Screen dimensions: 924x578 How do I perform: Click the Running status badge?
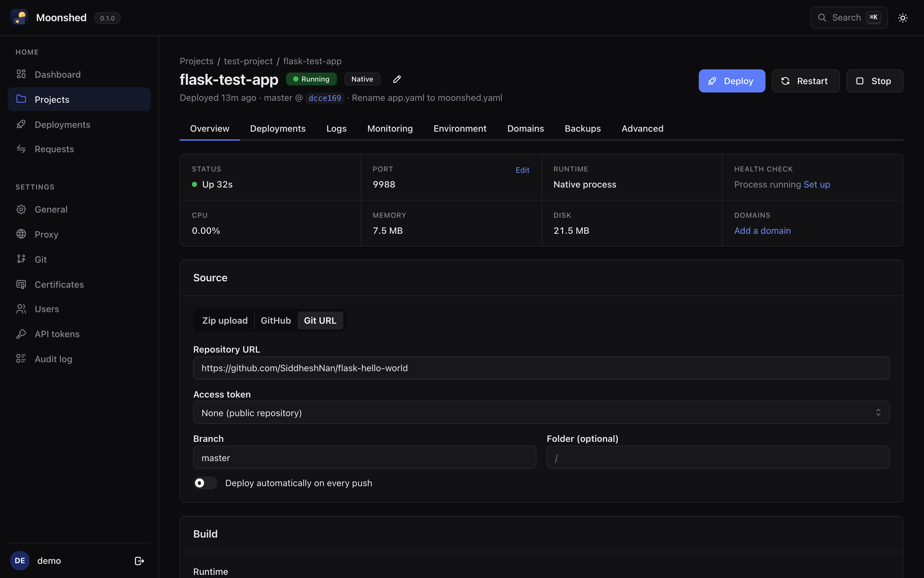point(311,79)
